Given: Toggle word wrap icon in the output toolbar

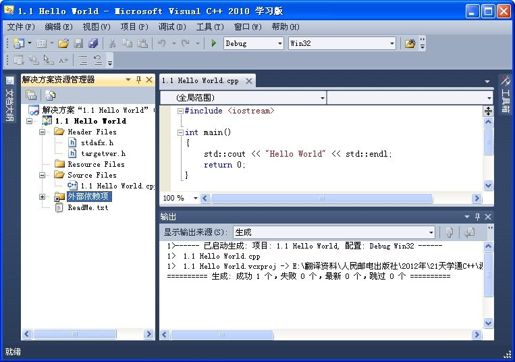Looking at the screenshot, I should 470,232.
